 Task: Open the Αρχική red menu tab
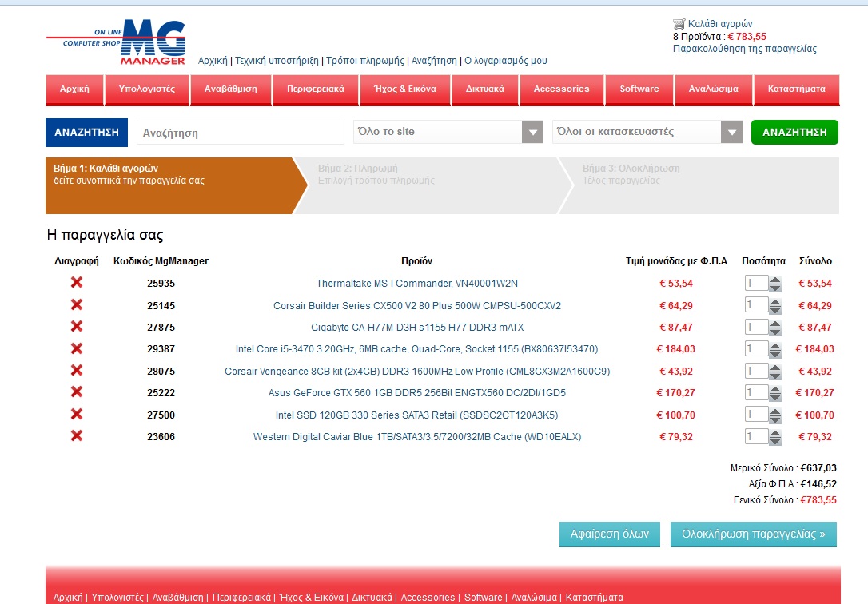[75, 89]
